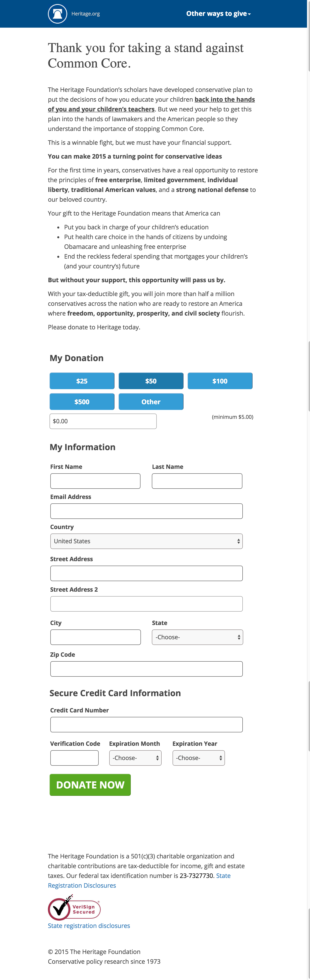Click the VeriSign Secured badge
This screenshot has width=310, height=980.
click(75, 909)
